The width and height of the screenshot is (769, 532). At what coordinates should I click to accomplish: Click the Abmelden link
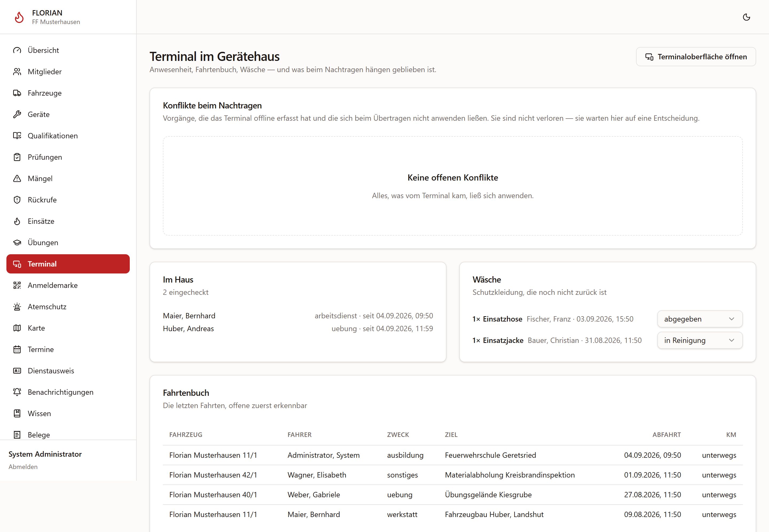click(x=23, y=467)
